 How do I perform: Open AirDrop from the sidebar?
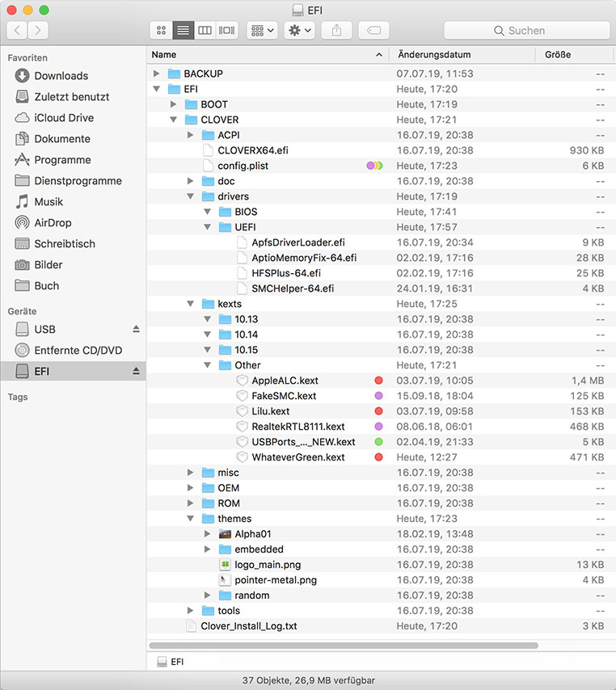tap(53, 223)
